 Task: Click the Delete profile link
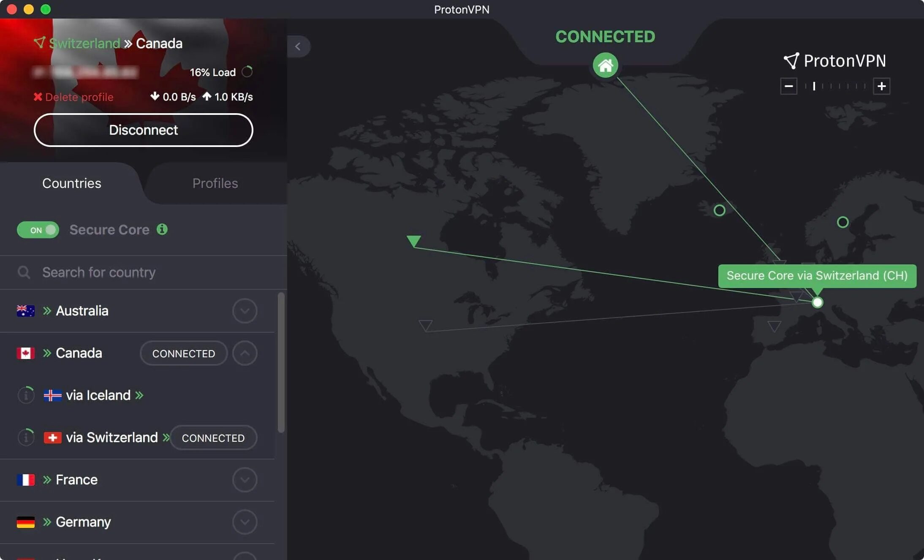73,97
